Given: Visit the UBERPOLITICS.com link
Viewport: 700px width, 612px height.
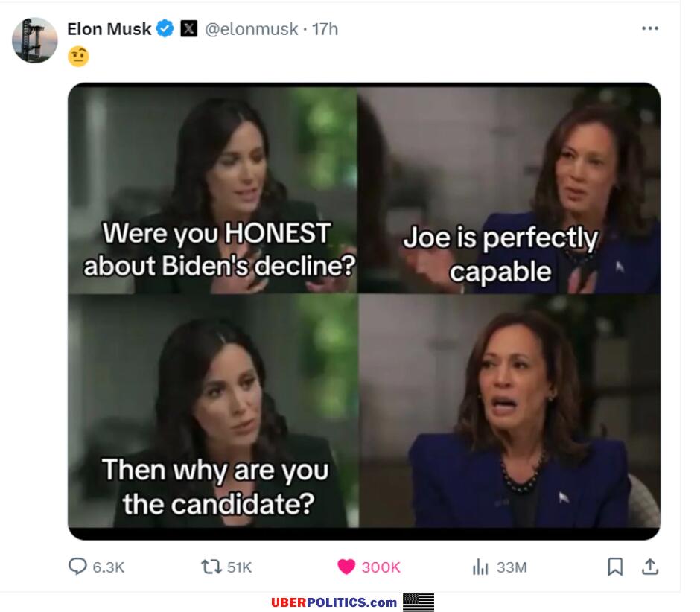Looking at the screenshot, I should 334,602.
